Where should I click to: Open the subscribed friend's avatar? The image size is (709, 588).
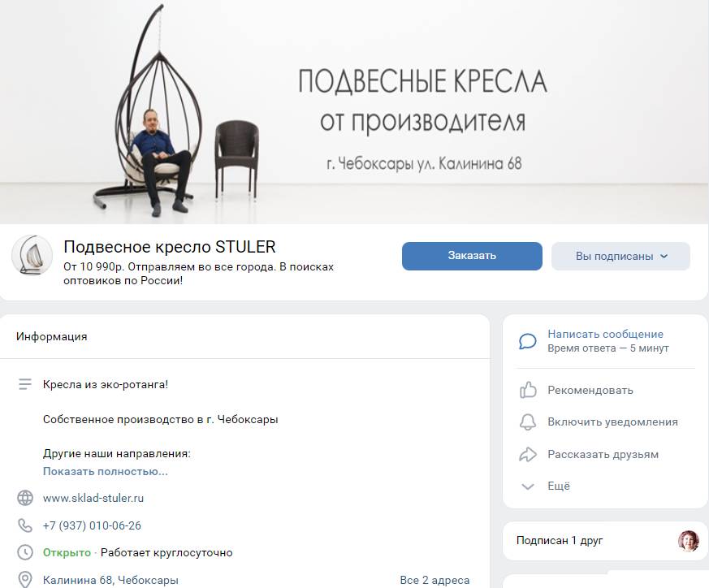coord(688,541)
